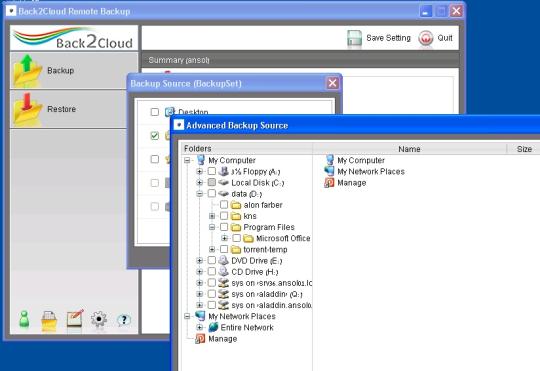Select the Local Disk (C:) drive icon

click(x=224, y=182)
